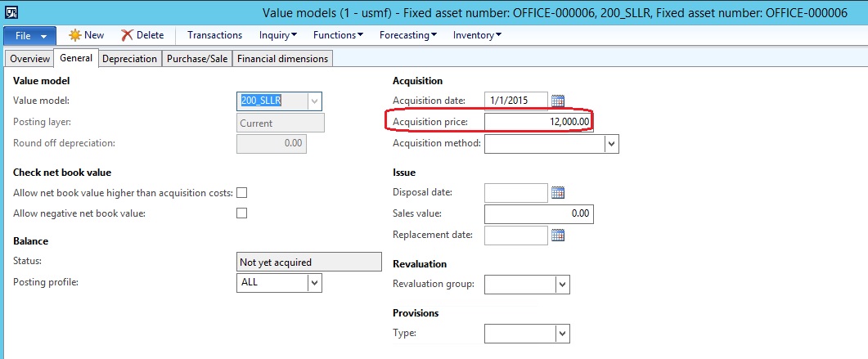Expand the Acquisition method dropdown
868x359 pixels.
611,144
